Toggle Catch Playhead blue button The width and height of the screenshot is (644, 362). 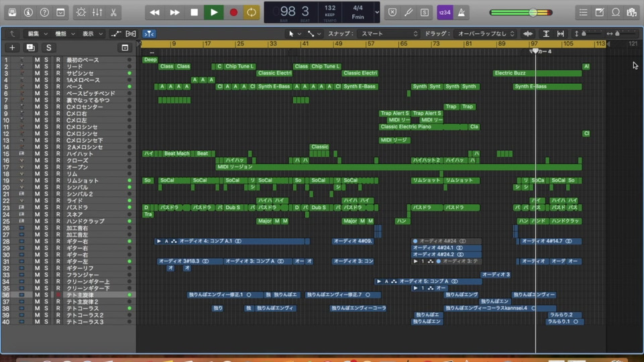(x=149, y=34)
